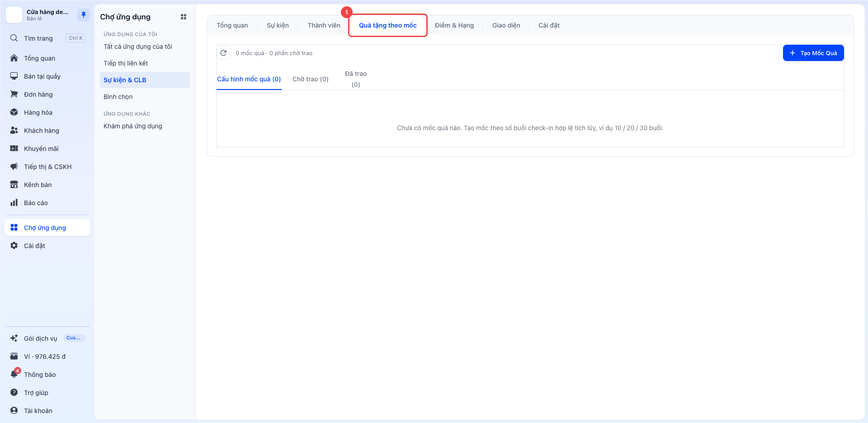
Task: Click the question mark icon for Trợ giúp
Action: pos(14,392)
